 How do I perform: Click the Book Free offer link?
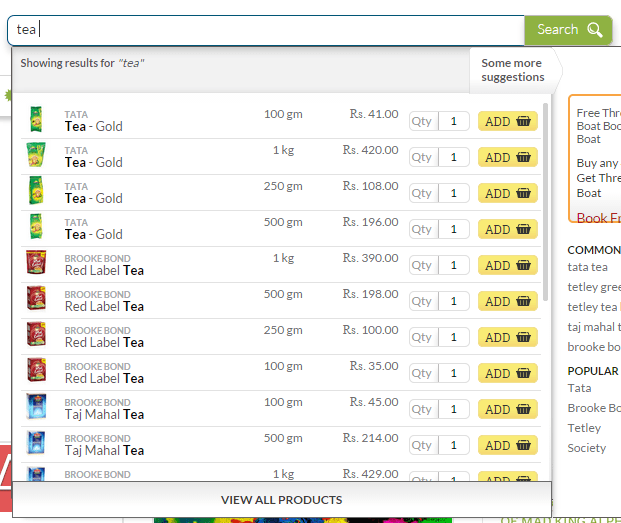coord(598,218)
